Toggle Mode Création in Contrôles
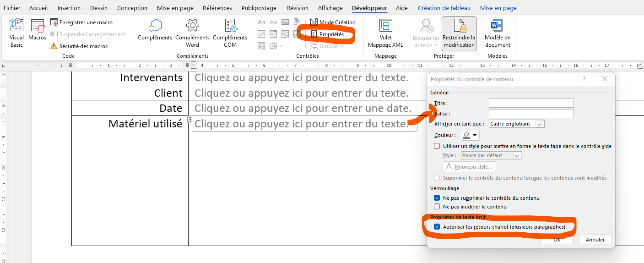This screenshot has width=644, height=263. click(x=332, y=22)
